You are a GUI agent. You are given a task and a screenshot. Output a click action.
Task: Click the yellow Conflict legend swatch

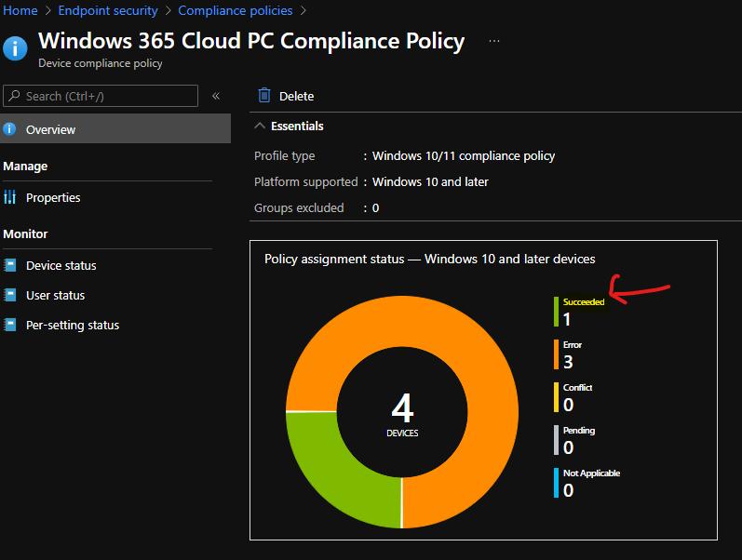556,397
